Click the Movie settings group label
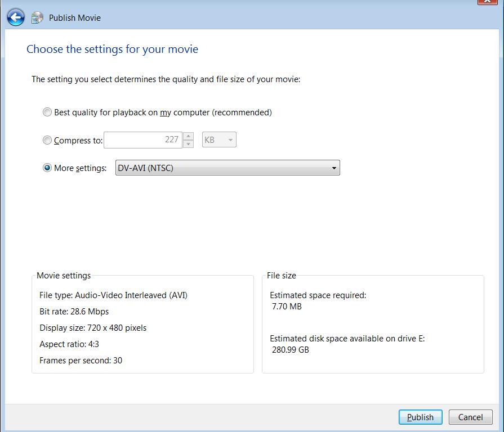 [x=64, y=276]
